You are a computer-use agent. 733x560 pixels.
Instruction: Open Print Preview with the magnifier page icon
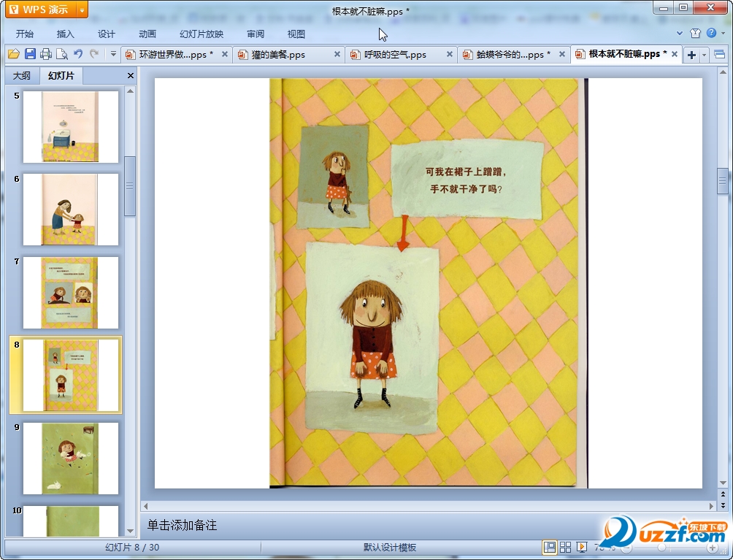pos(62,54)
